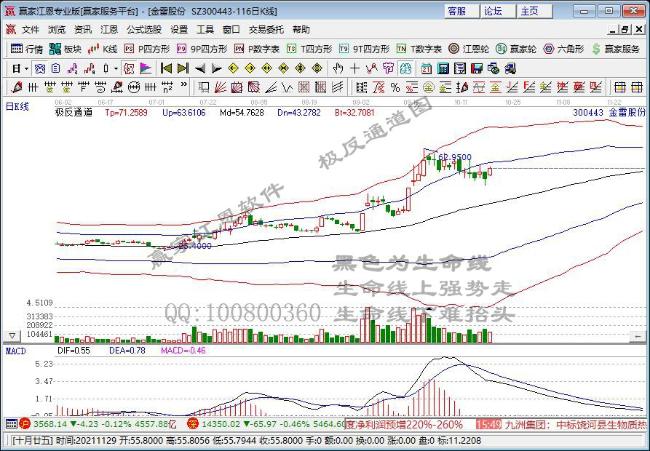Click the last yellow grid icon on toolbar
Screen dimensions: 650x451
point(636,87)
